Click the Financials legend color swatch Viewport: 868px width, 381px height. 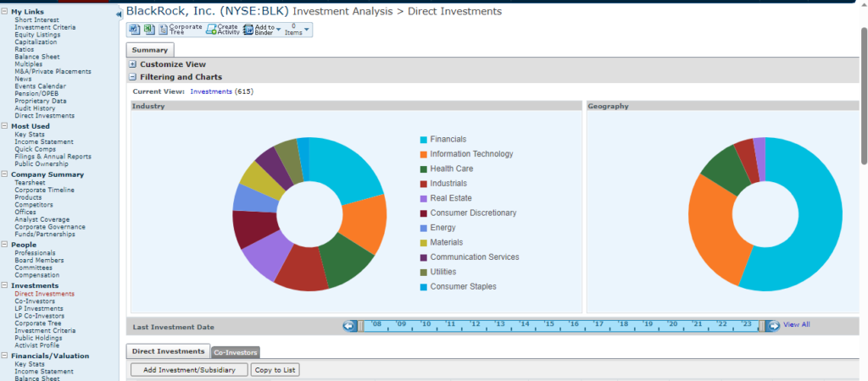click(423, 140)
